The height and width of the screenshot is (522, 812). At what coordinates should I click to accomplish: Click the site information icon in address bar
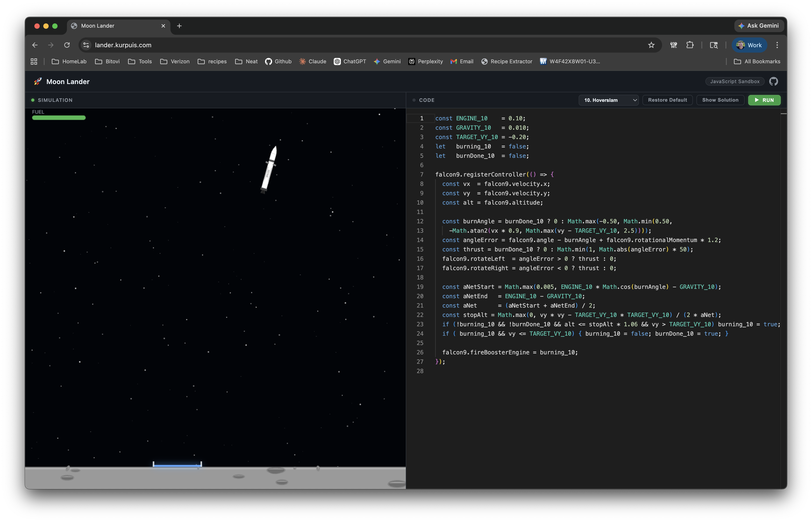click(86, 45)
